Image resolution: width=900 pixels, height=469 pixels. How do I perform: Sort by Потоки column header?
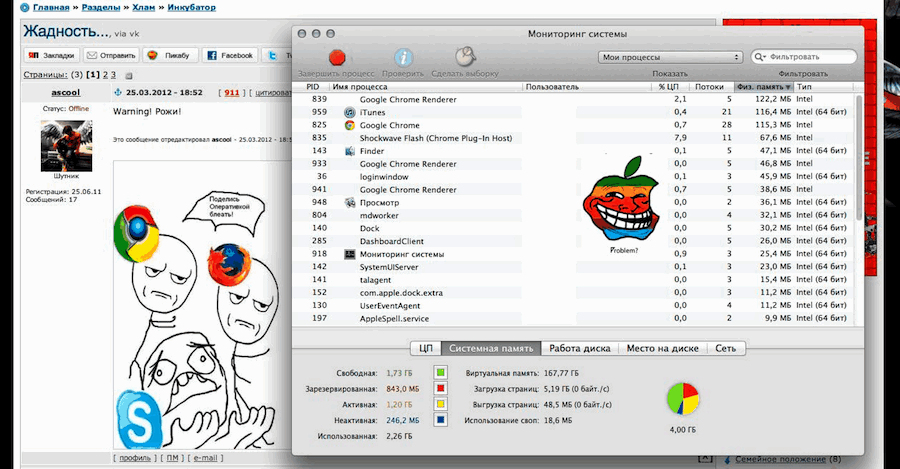pos(710,87)
